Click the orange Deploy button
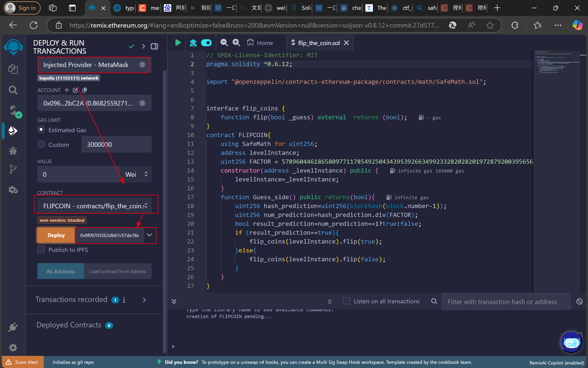Image resolution: width=588 pixels, height=368 pixels. 56,235
